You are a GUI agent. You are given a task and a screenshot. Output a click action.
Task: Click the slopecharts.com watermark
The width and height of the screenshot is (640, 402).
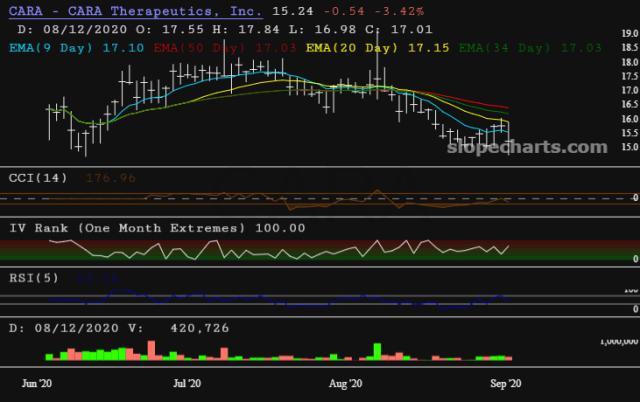tap(542, 147)
